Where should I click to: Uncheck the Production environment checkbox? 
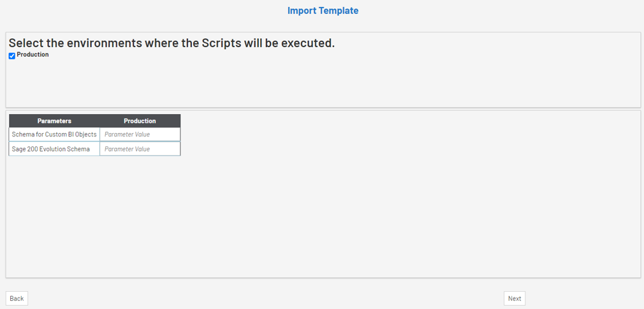[x=12, y=56]
